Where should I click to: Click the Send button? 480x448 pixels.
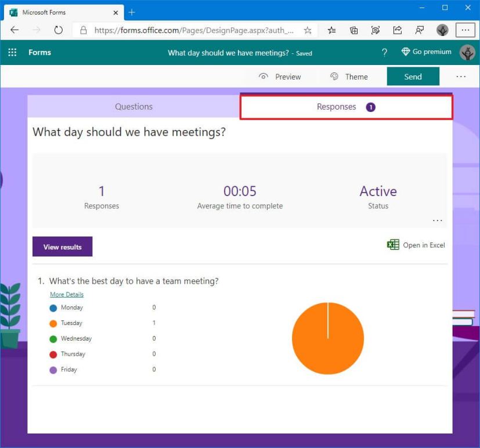tap(413, 77)
